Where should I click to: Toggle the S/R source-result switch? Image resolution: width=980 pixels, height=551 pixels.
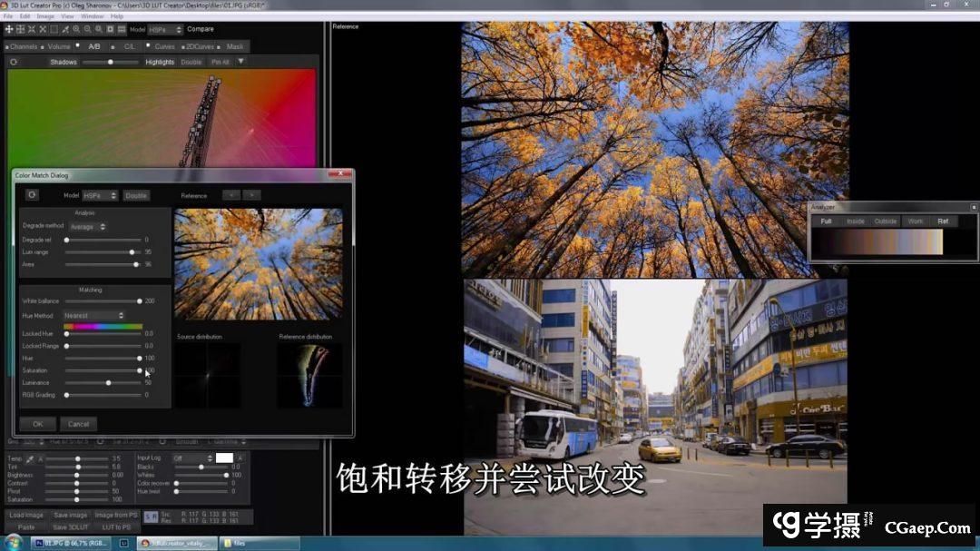[151, 517]
